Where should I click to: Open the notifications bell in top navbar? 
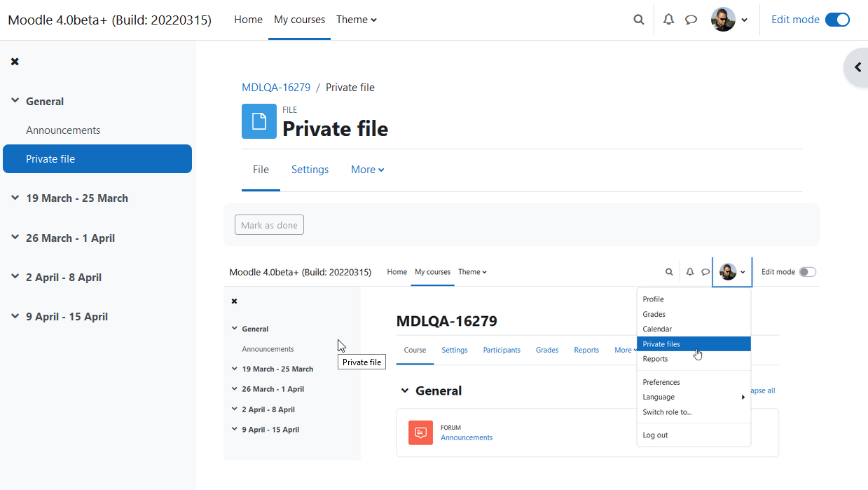[669, 20]
